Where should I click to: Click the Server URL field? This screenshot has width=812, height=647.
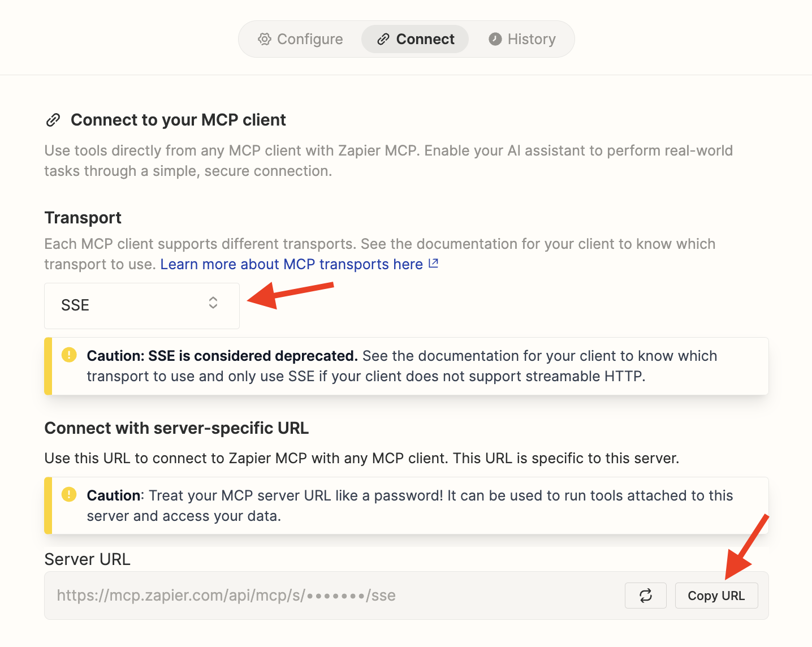(x=407, y=596)
